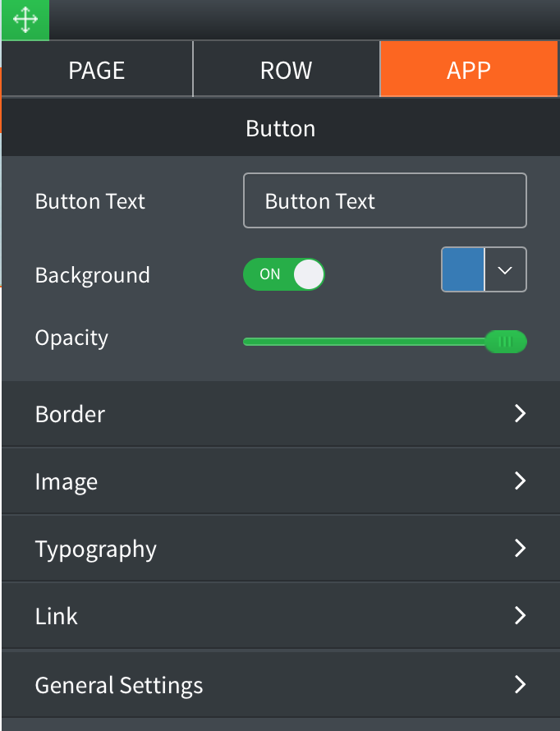560x731 pixels.
Task: Click into the Button Text input field
Action: pyautogui.click(x=384, y=200)
